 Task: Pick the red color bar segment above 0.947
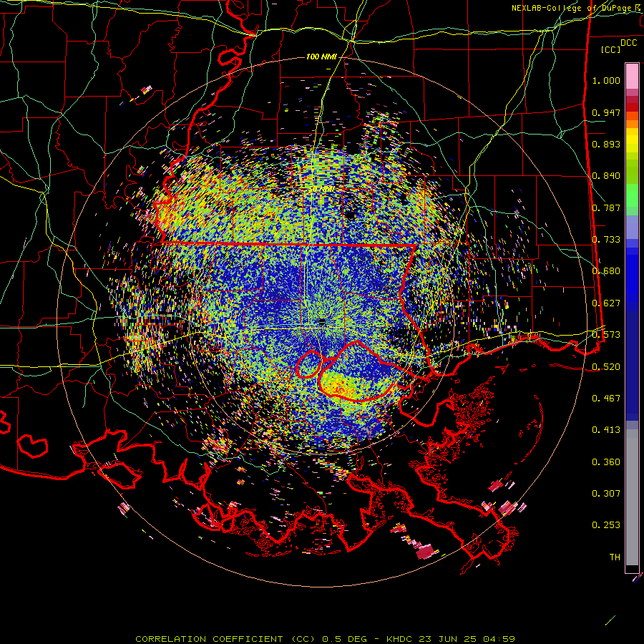632,107
